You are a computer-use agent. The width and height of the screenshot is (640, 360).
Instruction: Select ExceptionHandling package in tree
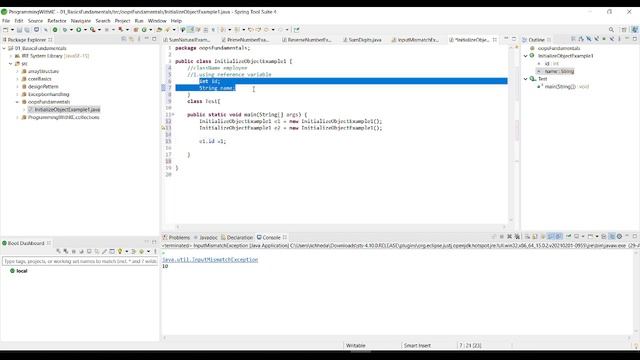tap(45, 94)
